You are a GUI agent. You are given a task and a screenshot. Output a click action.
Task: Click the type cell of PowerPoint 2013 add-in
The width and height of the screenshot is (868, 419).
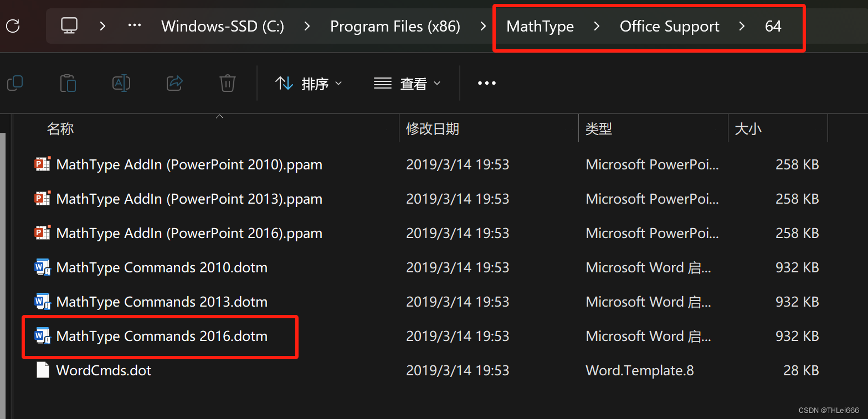653,199
